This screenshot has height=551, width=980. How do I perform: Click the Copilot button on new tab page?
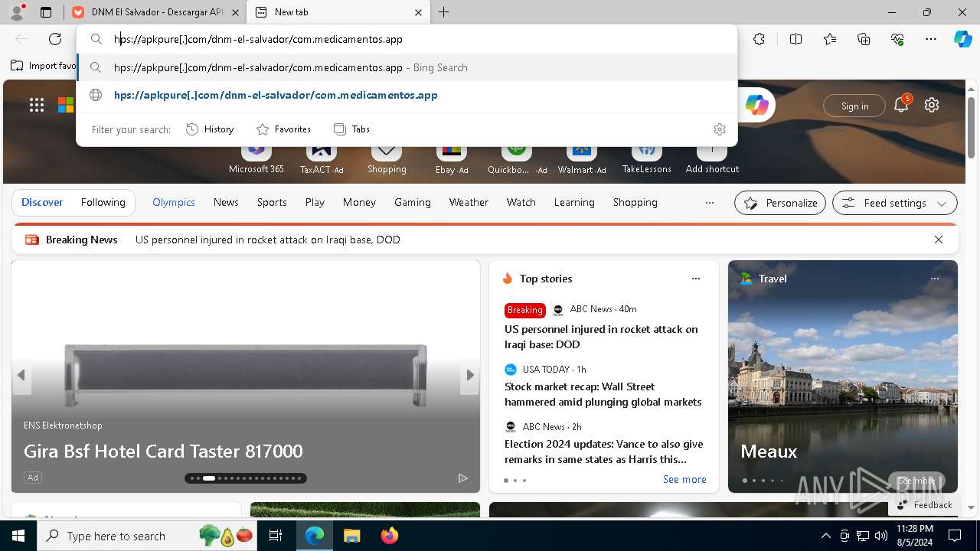(x=756, y=106)
